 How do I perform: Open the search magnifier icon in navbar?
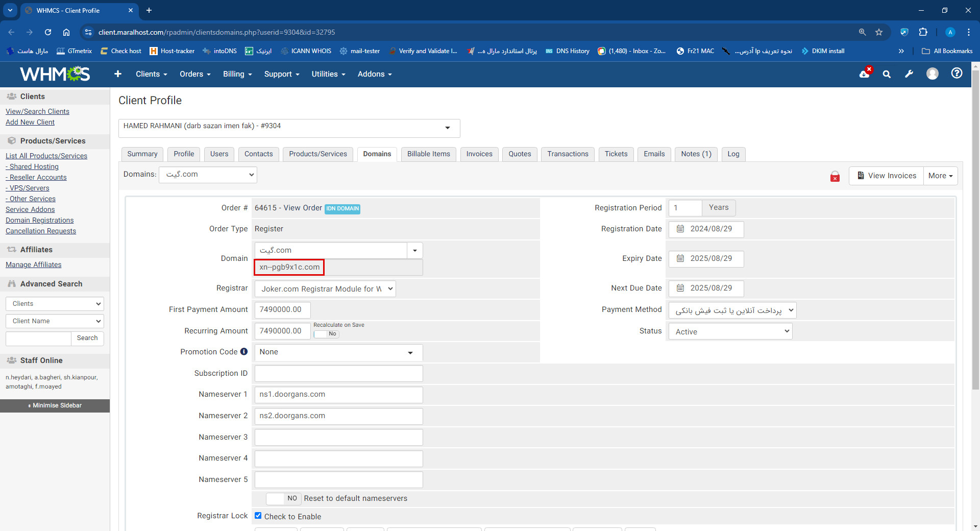click(x=887, y=74)
